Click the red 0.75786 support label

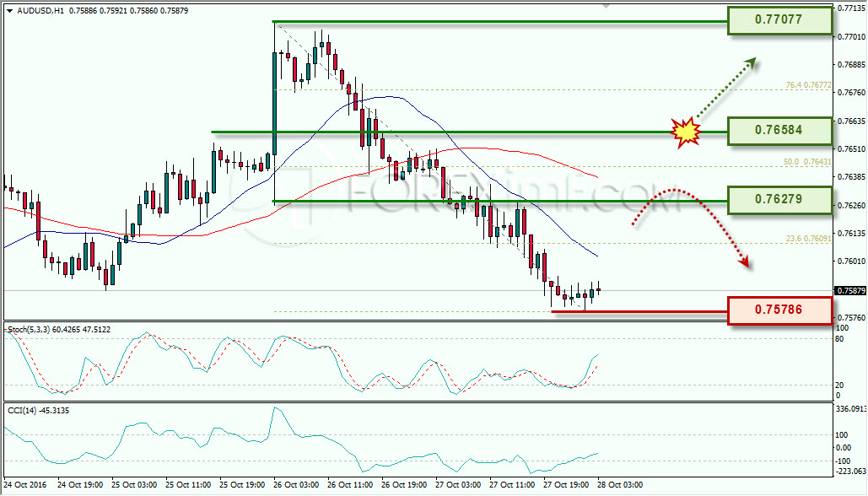point(779,310)
